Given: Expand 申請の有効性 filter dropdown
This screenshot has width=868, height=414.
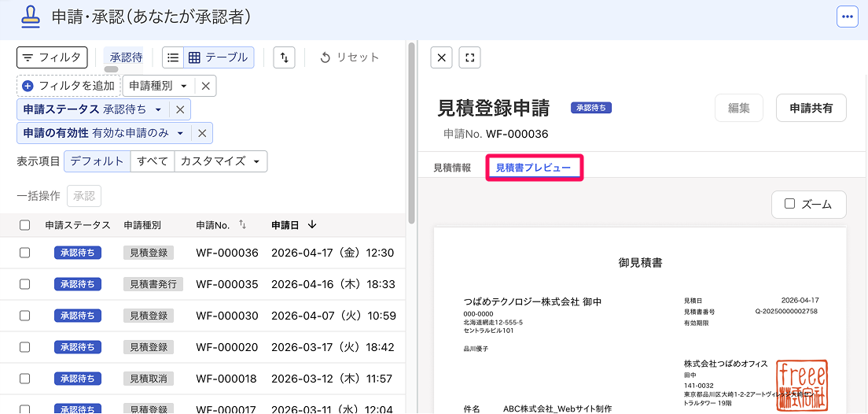Looking at the screenshot, I should (104, 133).
